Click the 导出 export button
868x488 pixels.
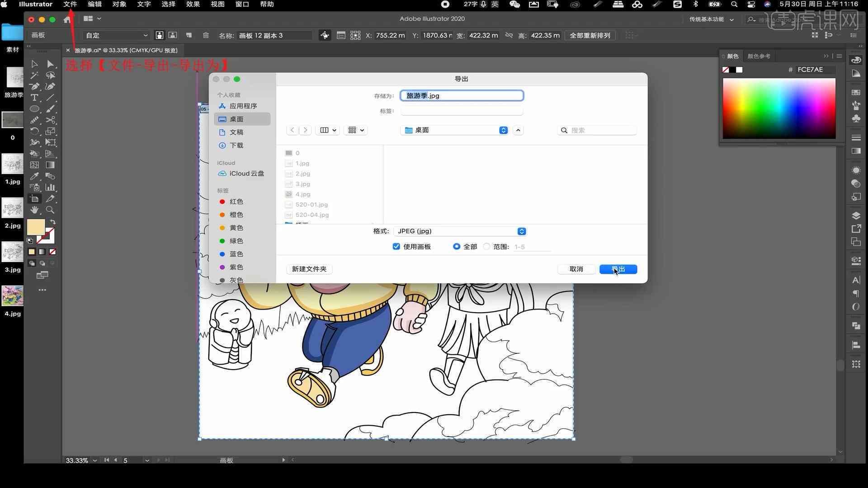(618, 269)
